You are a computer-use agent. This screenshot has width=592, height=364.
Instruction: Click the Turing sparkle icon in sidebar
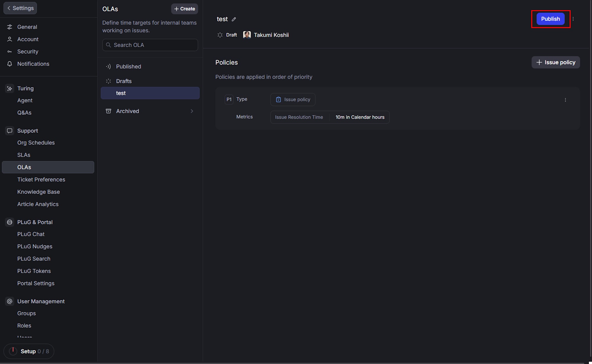[9, 88]
